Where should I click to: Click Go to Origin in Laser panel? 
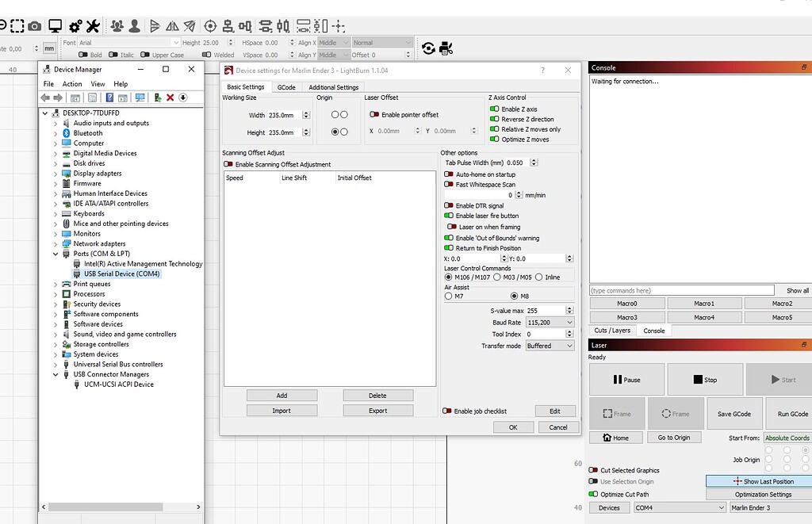tap(674, 437)
